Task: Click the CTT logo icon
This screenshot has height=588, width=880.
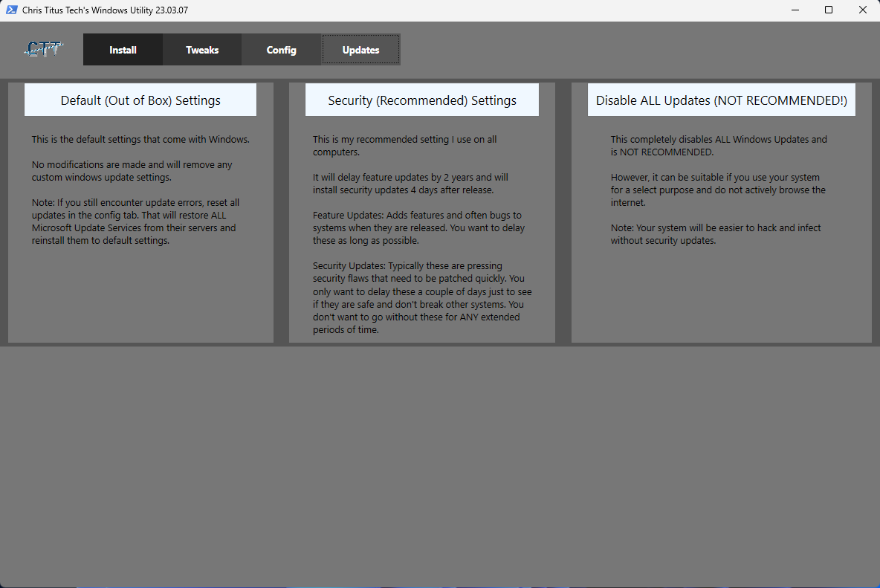Action: point(44,49)
